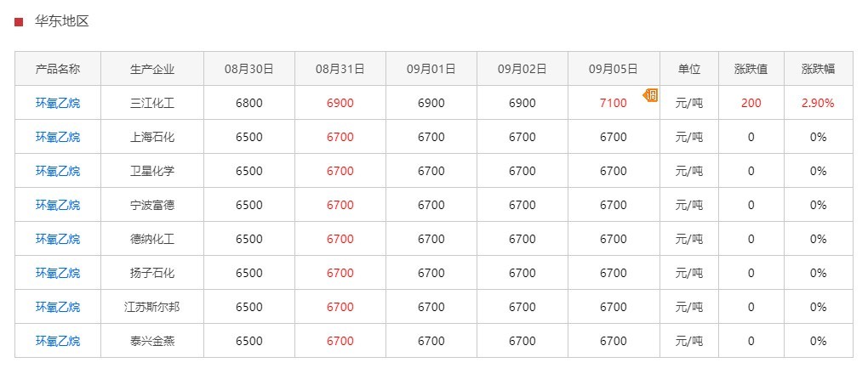The height and width of the screenshot is (374, 868).
Task: Click the 生产企业 column header
Action: coord(152,69)
